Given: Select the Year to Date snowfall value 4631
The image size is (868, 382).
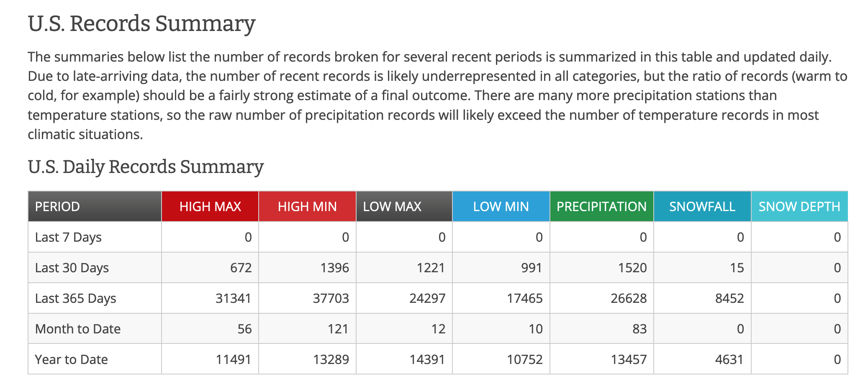Looking at the screenshot, I should [x=729, y=359].
